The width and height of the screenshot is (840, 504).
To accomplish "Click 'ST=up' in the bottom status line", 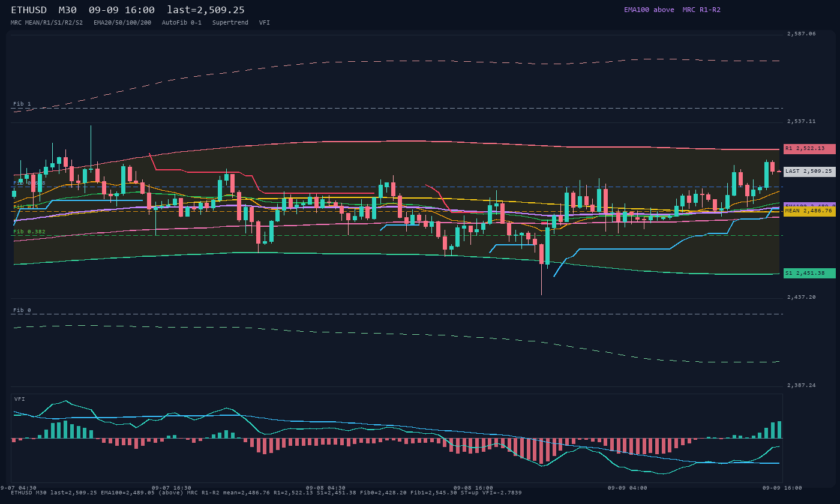I will tap(470, 493).
